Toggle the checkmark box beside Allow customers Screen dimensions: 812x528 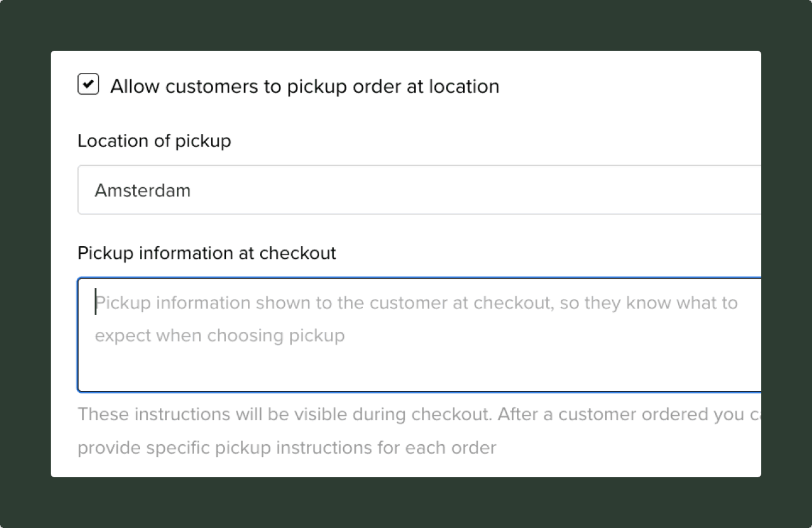coord(88,84)
